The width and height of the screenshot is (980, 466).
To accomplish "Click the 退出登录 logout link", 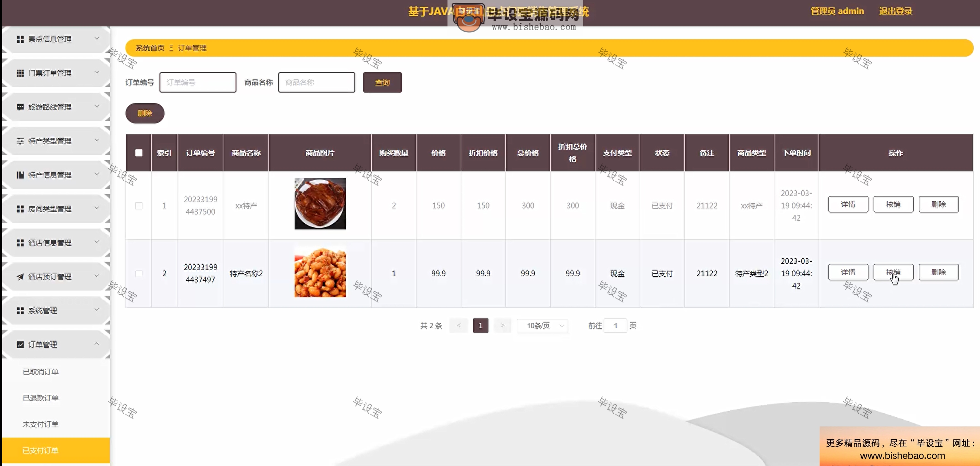I will click(896, 11).
